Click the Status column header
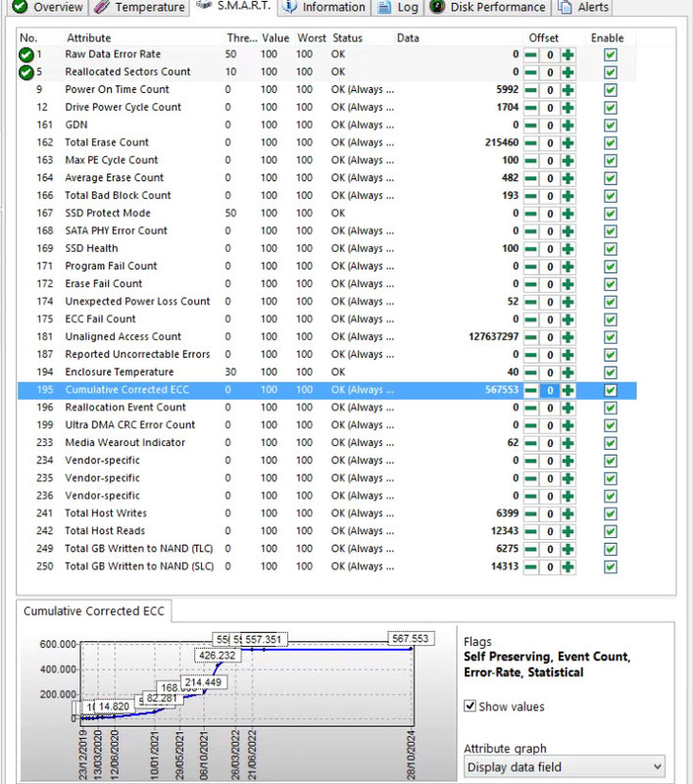This screenshot has width=693, height=784. [347, 38]
